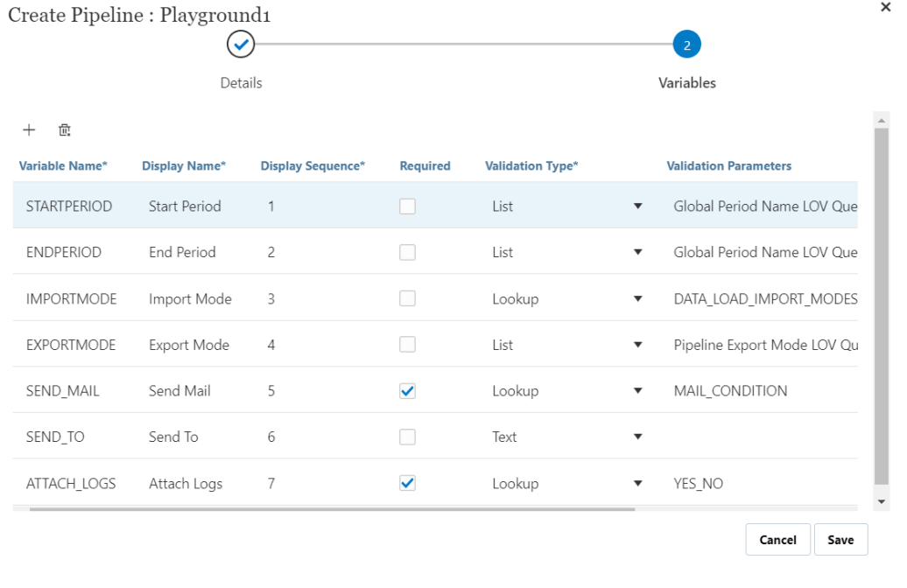This screenshot has width=907, height=588.
Task: Check Required for SEND_TO
Action: tap(407, 437)
